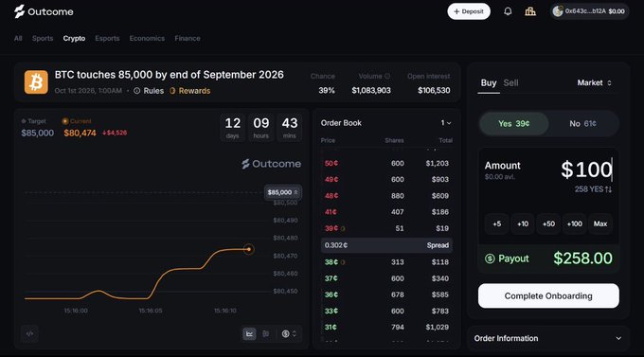Click the 12 days countdown box
644x357 pixels.
(x=232, y=128)
